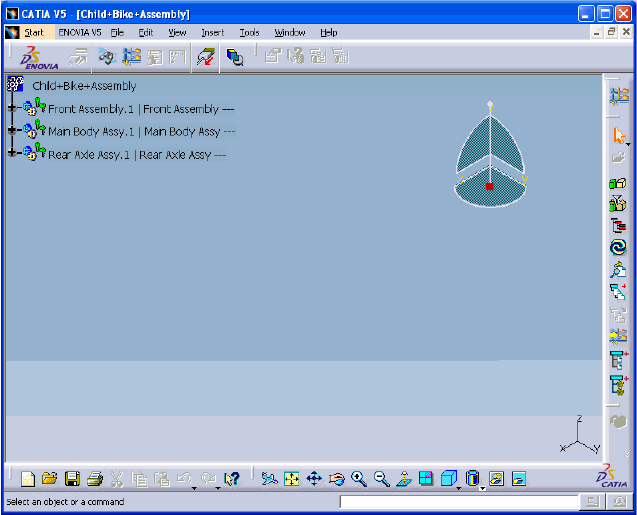Select the Pan view tool
The image size is (637, 515).
coord(314,479)
